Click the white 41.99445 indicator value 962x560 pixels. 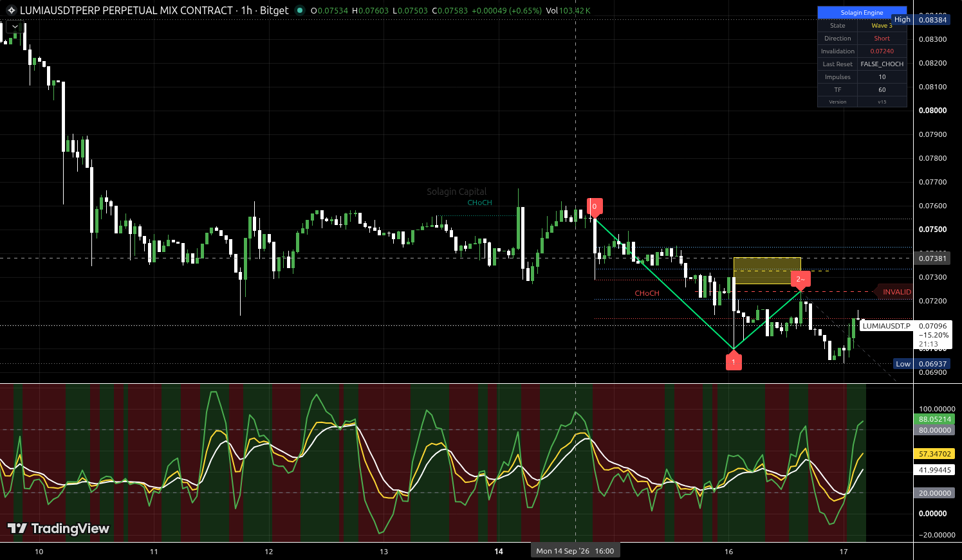[934, 470]
